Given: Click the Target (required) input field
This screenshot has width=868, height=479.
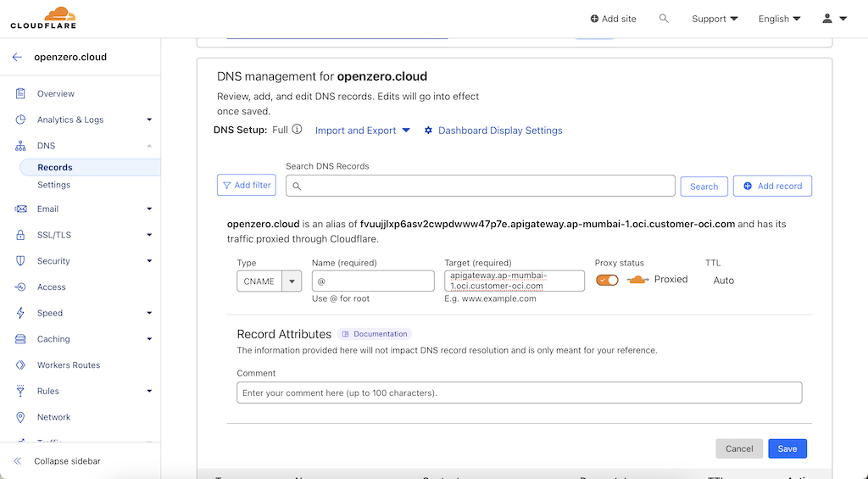Looking at the screenshot, I should 515,281.
